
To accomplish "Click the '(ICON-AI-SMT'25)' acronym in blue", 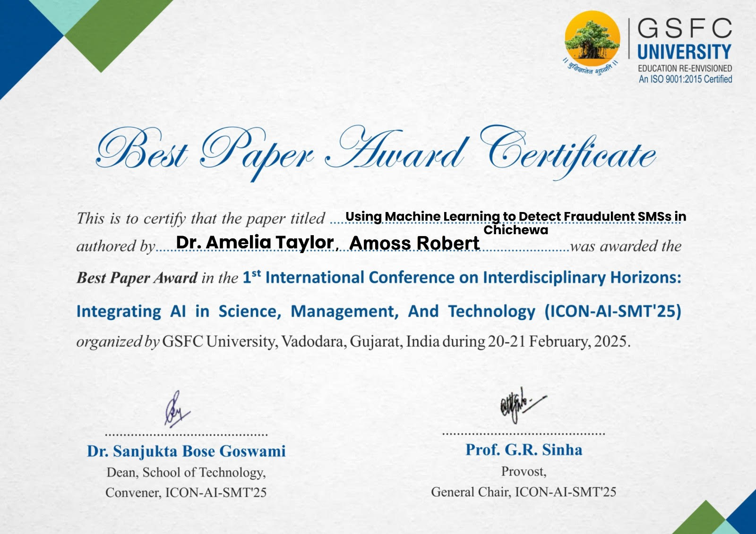I will [613, 312].
